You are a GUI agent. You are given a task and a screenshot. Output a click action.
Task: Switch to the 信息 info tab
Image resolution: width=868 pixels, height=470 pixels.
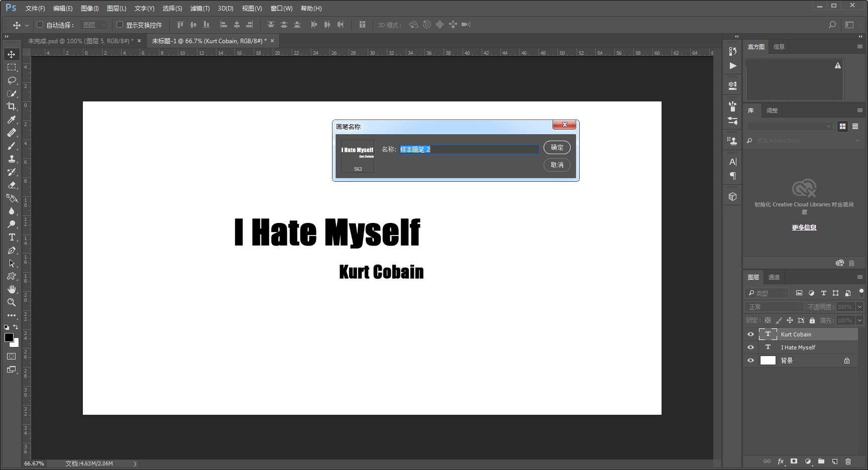pyautogui.click(x=779, y=47)
